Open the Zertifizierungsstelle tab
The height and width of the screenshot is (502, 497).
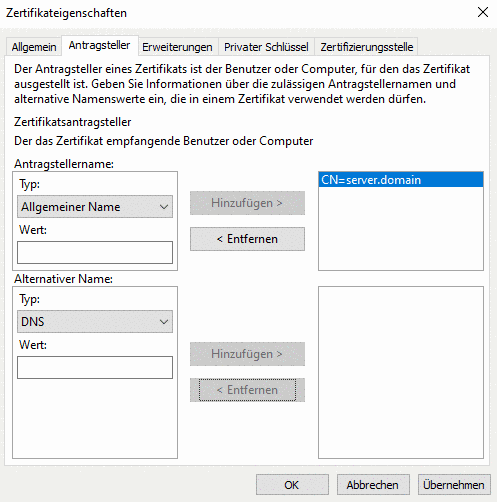367,47
